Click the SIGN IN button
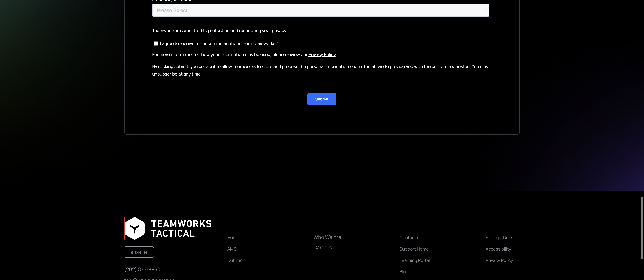 139,252
